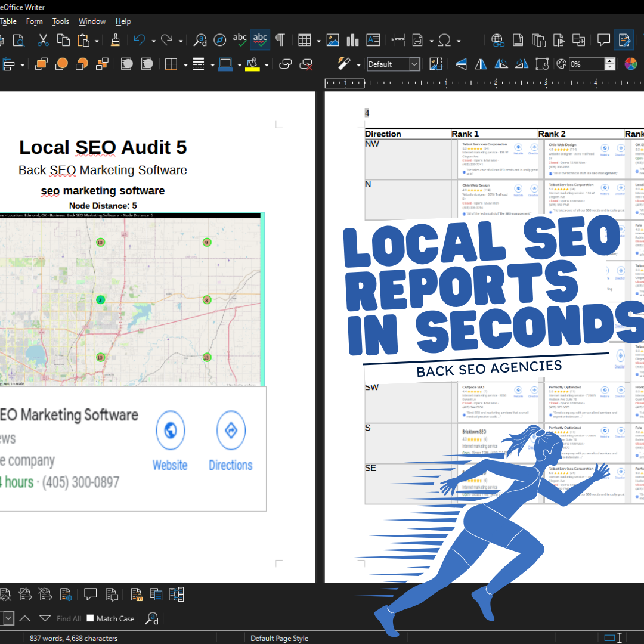This screenshot has width=644, height=644.
Task: Expand the Insert Field dropdown arrow
Action: pyautogui.click(x=432, y=41)
